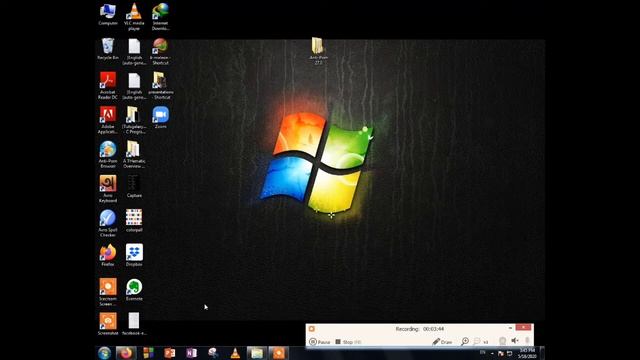Switch to Icecream Recorder on taskbar
Viewport: 640px width, 360px height.
coord(279,353)
